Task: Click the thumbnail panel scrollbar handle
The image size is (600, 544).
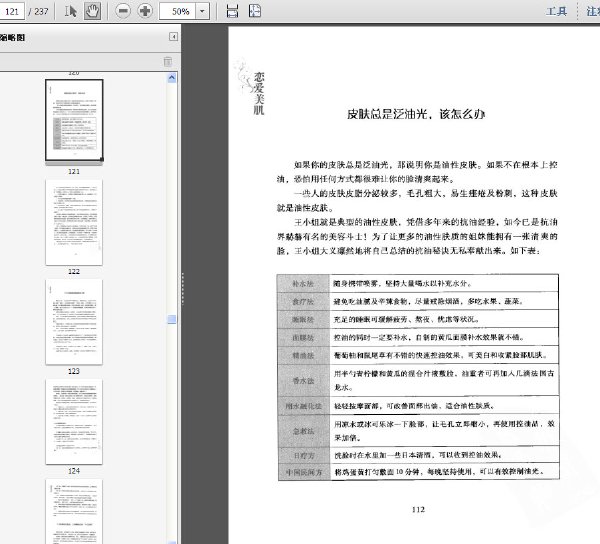Action: pos(172,319)
